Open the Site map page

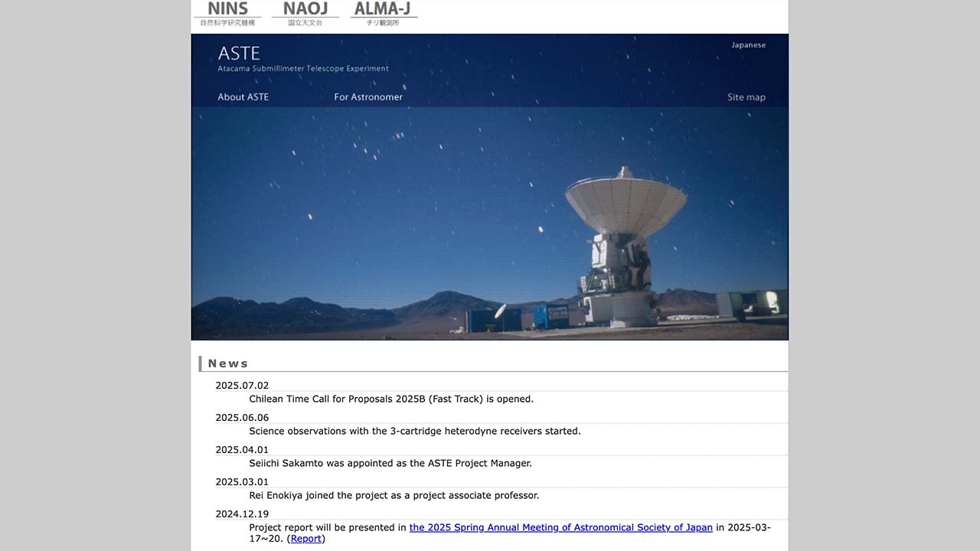coord(746,97)
